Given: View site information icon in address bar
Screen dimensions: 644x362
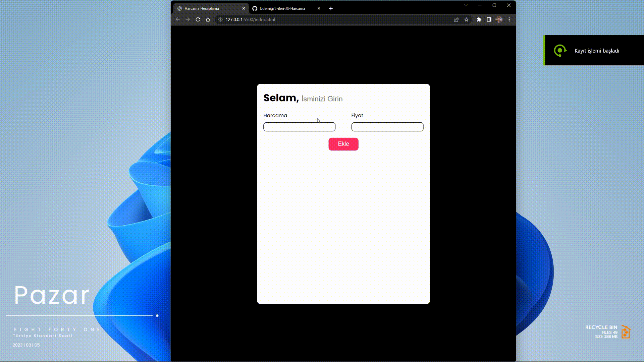Looking at the screenshot, I should [220, 19].
